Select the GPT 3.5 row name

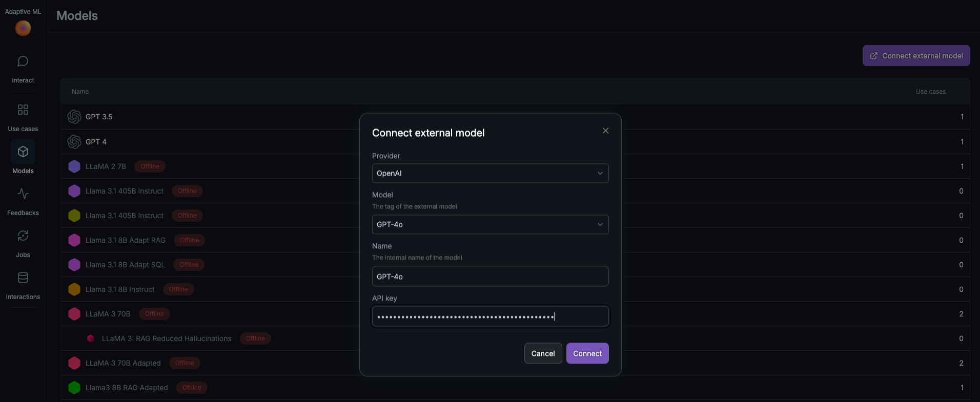coord(99,117)
